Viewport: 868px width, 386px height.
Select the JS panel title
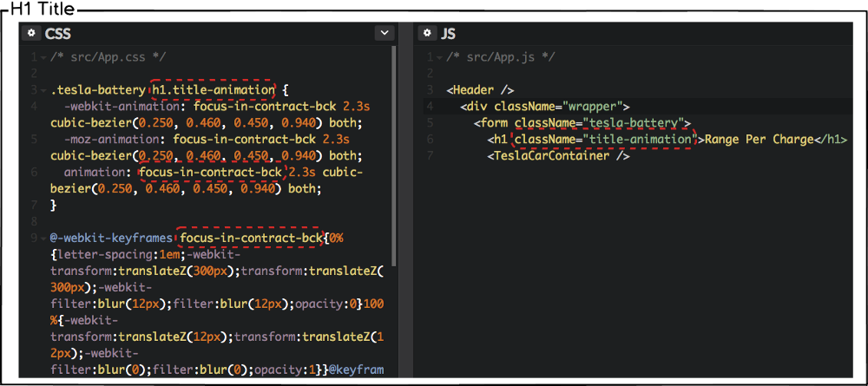coord(449,33)
